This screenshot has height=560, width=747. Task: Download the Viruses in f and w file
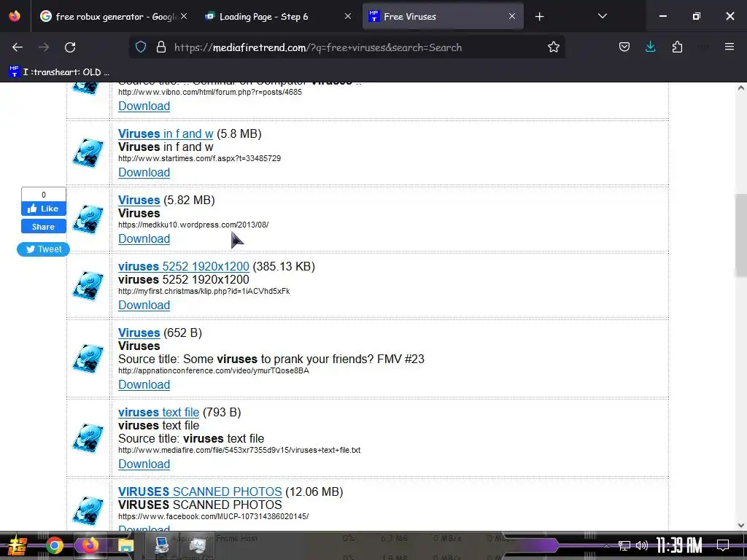pyautogui.click(x=144, y=172)
